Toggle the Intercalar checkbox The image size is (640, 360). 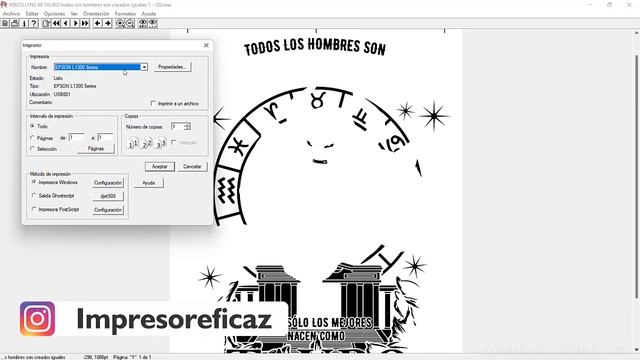[174, 142]
